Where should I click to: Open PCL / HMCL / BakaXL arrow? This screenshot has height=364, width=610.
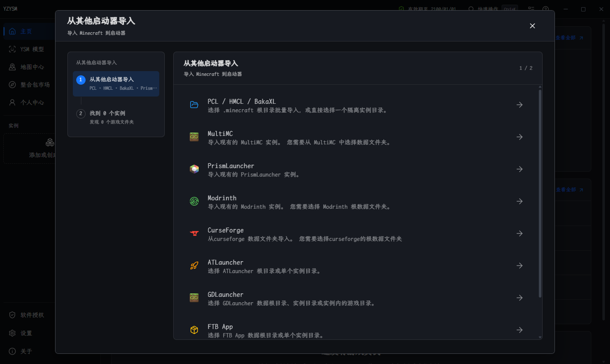(519, 105)
